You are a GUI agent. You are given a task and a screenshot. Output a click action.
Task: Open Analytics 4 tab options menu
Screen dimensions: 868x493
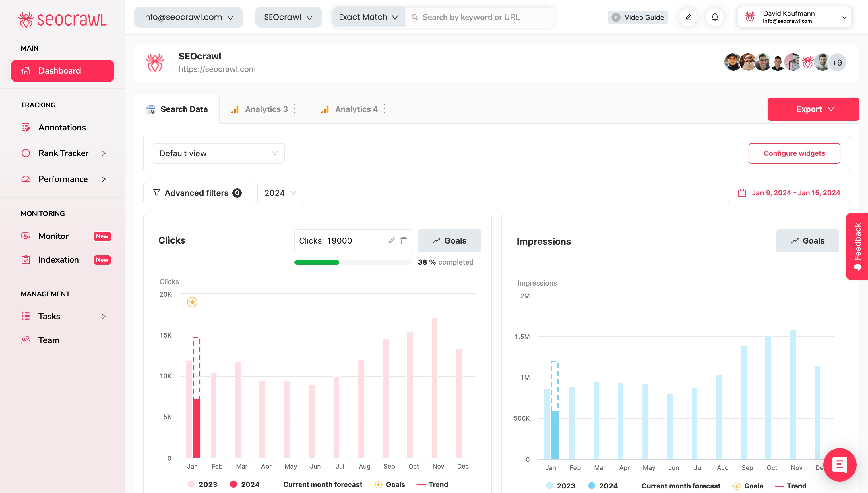click(385, 109)
